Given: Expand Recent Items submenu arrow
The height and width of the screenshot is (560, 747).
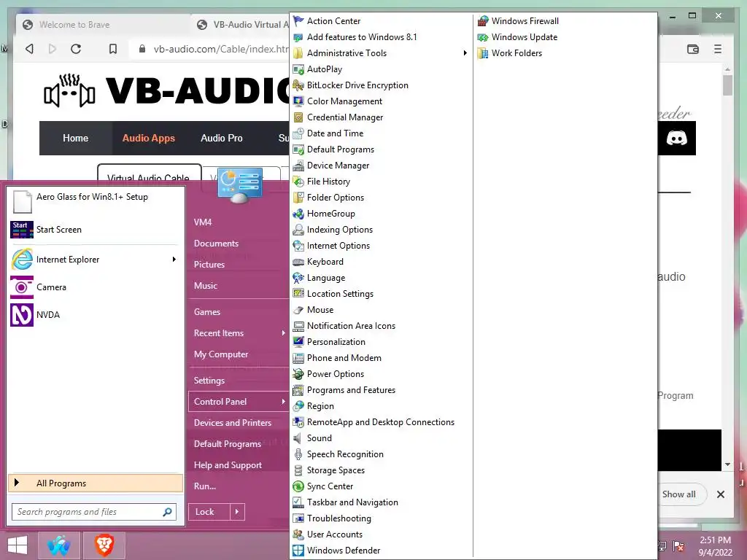Looking at the screenshot, I should [284, 332].
